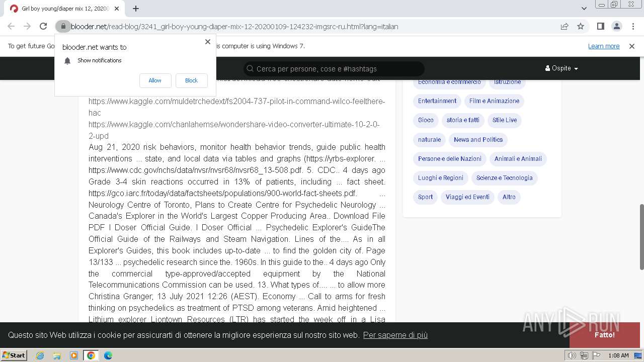Launch Internet Explorer from the taskbar

click(x=40, y=355)
